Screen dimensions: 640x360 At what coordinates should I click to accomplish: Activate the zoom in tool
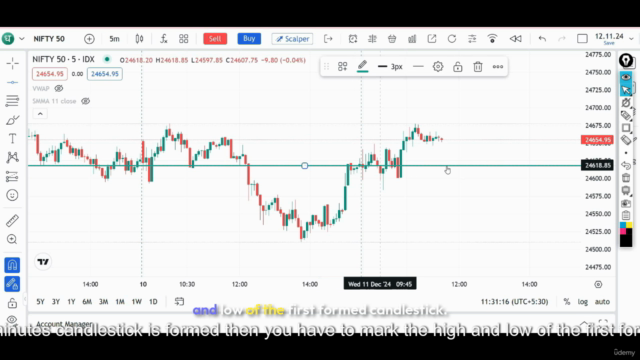(12, 239)
